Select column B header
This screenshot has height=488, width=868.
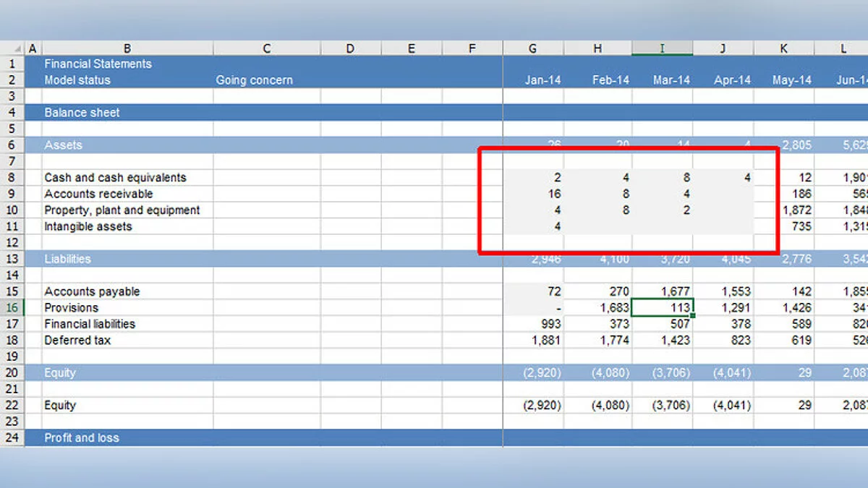point(127,48)
